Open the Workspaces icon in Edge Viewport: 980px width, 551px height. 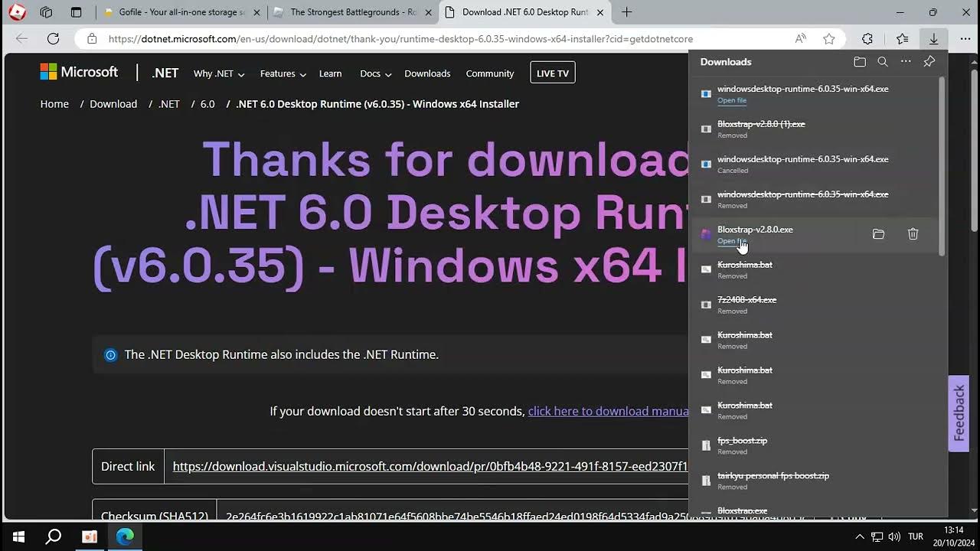tap(46, 12)
